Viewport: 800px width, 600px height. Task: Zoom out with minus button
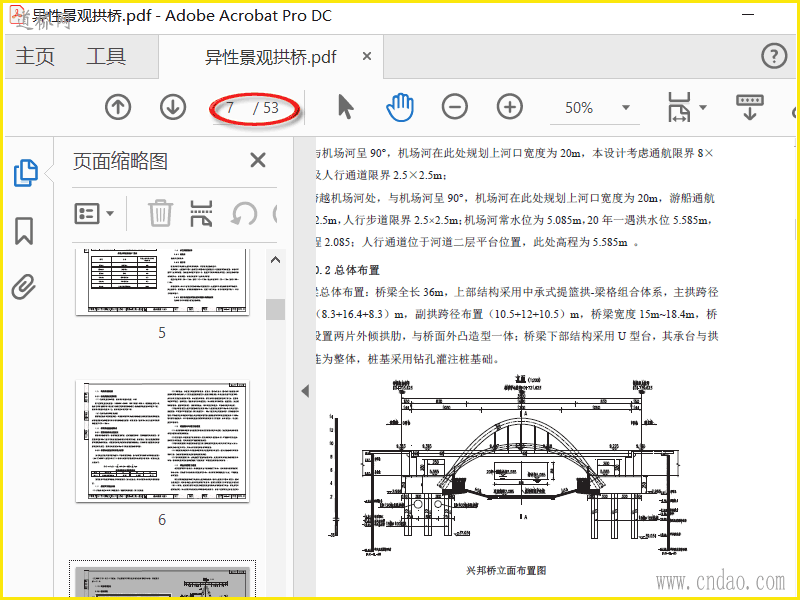pyautogui.click(x=455, y=107)
